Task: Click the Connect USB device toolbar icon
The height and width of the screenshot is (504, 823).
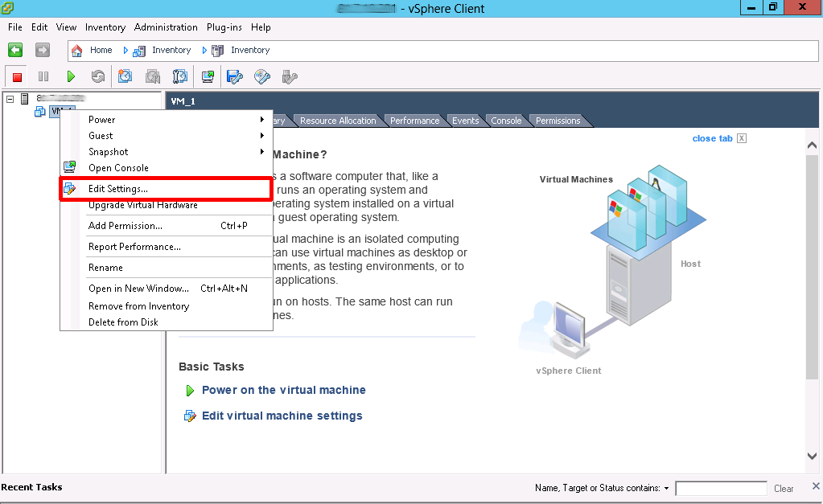Action: [290, 77]
